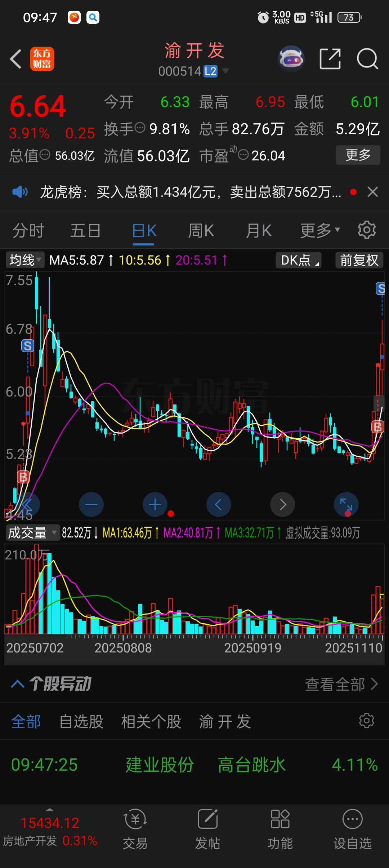The width and height of the screenshot is (389, 868).
Task: Tap the share export icon
Action: [x=330, y=59]
